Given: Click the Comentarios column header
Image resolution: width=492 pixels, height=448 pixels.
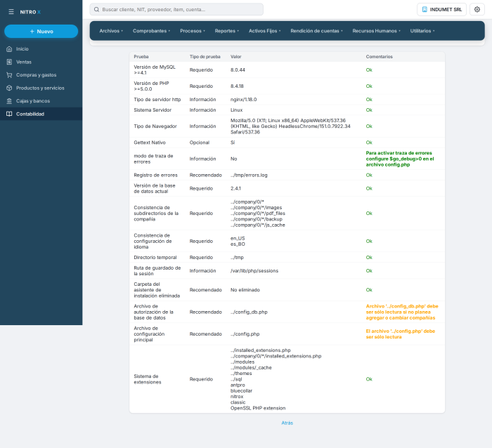Looking at the screenshot, I should [379, 57].
